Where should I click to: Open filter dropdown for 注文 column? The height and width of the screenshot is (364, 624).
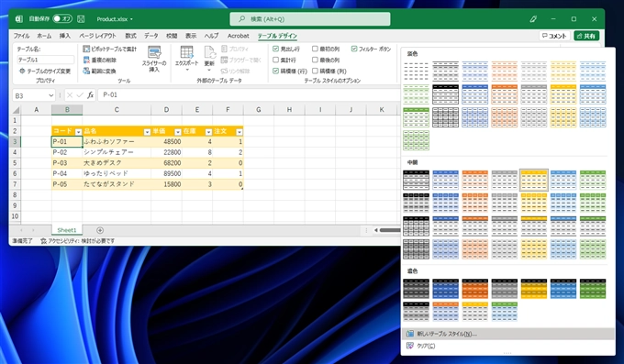pyautogui.click(x=240, y=132)
